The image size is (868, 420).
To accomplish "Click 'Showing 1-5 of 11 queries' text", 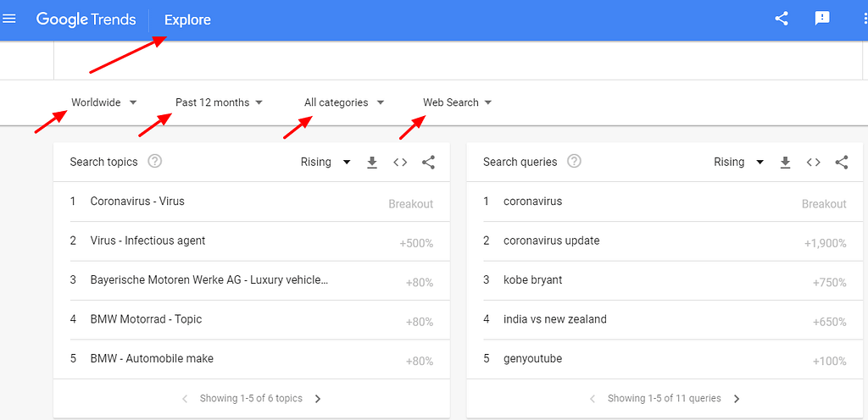I will tap(665, 398).
